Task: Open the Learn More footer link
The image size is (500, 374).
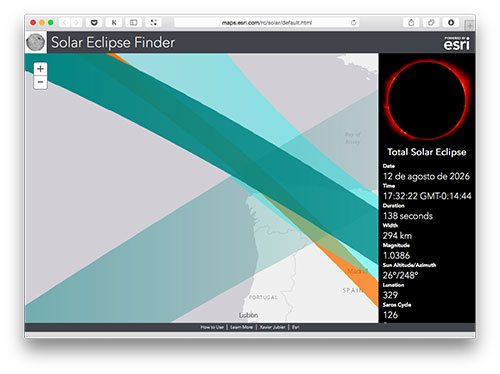Action: pyautogui.click(x=241, y=327)
